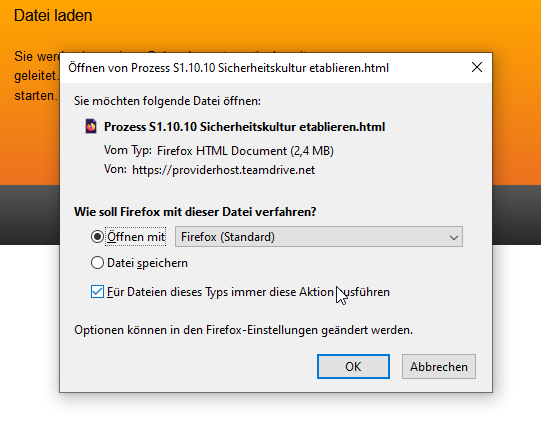Viewport: 541px width, 438px height.
Task: Click the dialog title bar text
Action: [x=228, y=68]
